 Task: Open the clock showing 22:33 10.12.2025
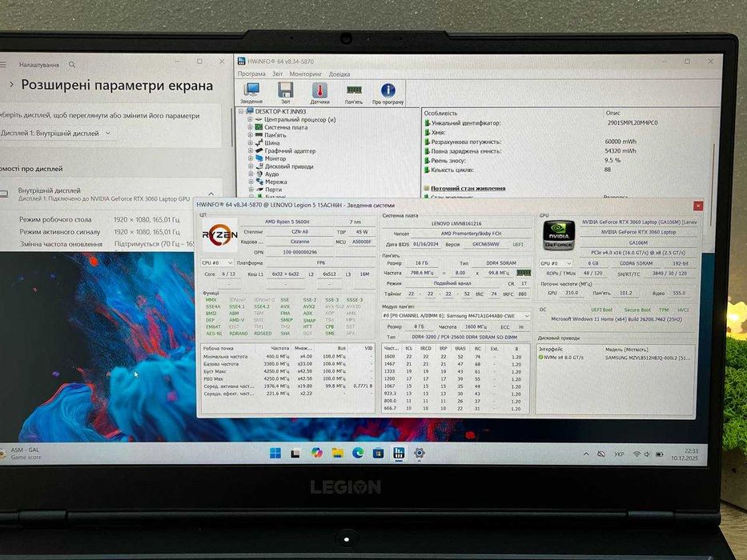(x=685, y=454)
